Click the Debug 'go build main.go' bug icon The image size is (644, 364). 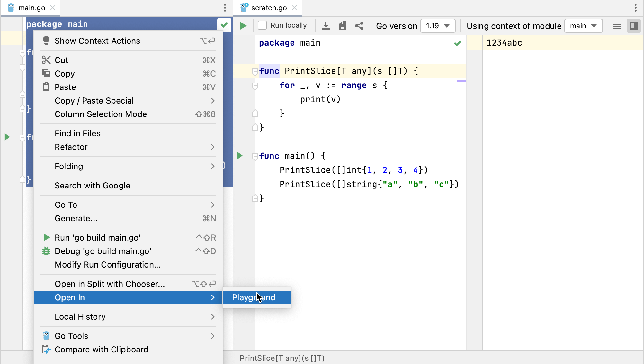pos(46,251)
